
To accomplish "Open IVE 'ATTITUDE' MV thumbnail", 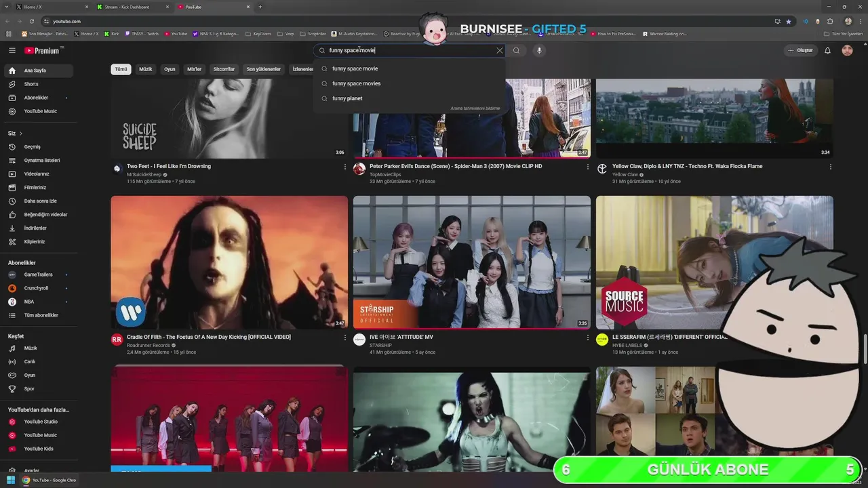I will pyautogui.click(x=472, y=262).
